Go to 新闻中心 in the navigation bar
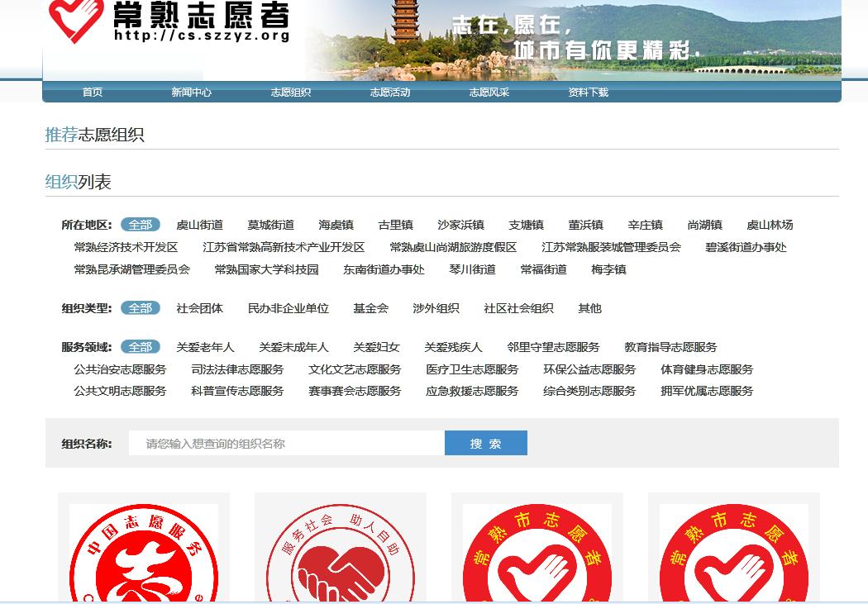Image resolution: width=868 pixels, height=604 pixels. pos(192,93)
